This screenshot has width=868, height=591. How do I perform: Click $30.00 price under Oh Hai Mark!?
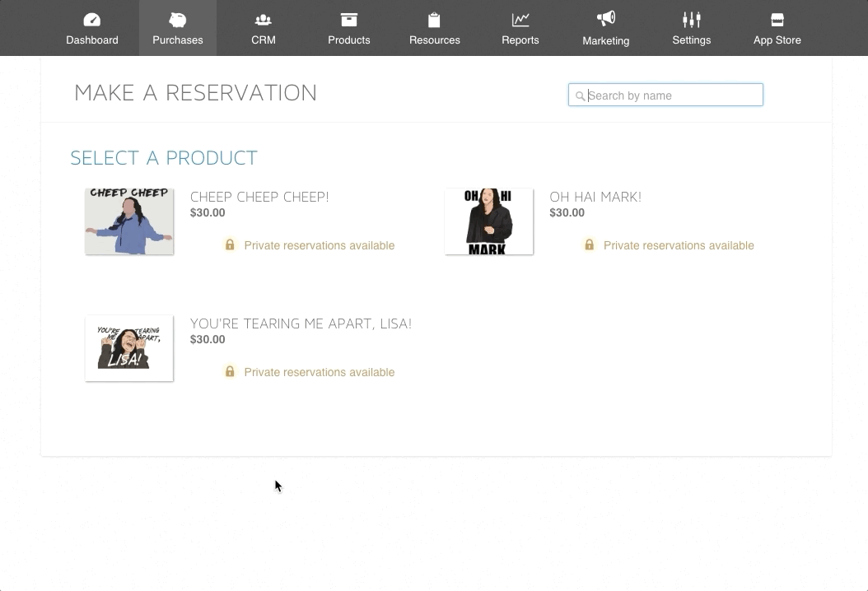pos(567,212)
